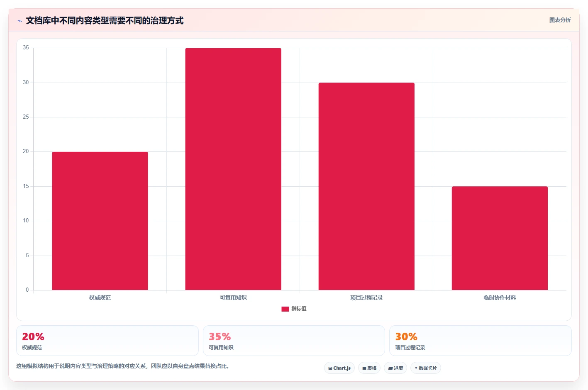Viewport: 588px width, 390px height.
Task: Click the 权威规范 x-axis label
Action: click(100, 297)
